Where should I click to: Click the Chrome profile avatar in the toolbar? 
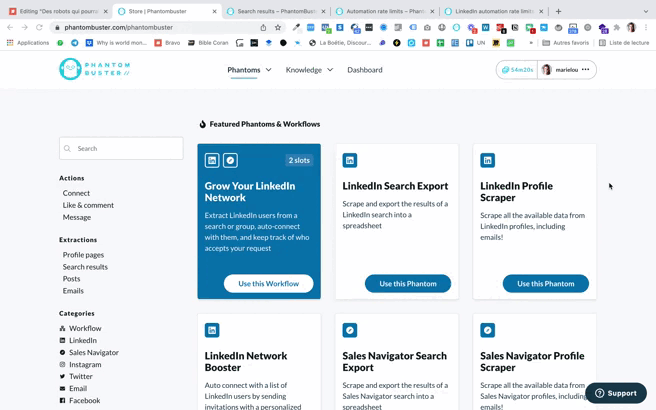(x=631, y=28)
